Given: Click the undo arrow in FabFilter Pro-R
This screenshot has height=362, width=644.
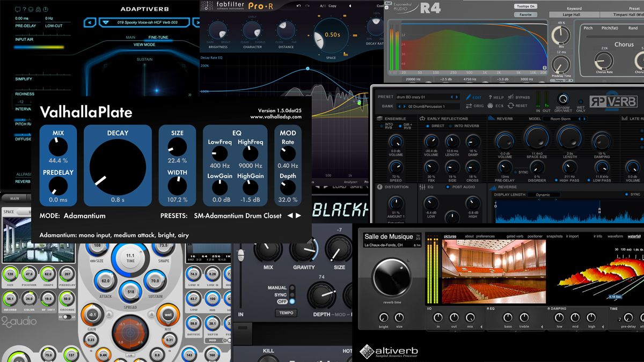Looking at the screenshot, I should [298, 5].
